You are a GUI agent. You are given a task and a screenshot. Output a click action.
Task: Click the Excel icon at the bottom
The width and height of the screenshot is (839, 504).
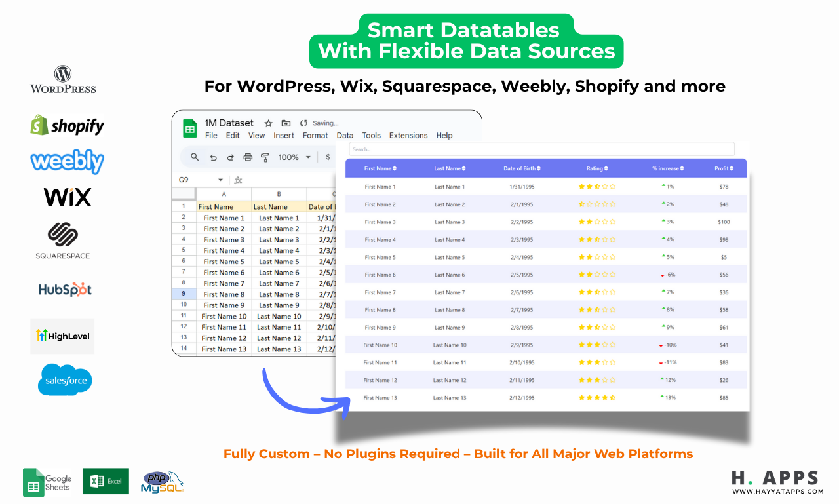(105, 481)
